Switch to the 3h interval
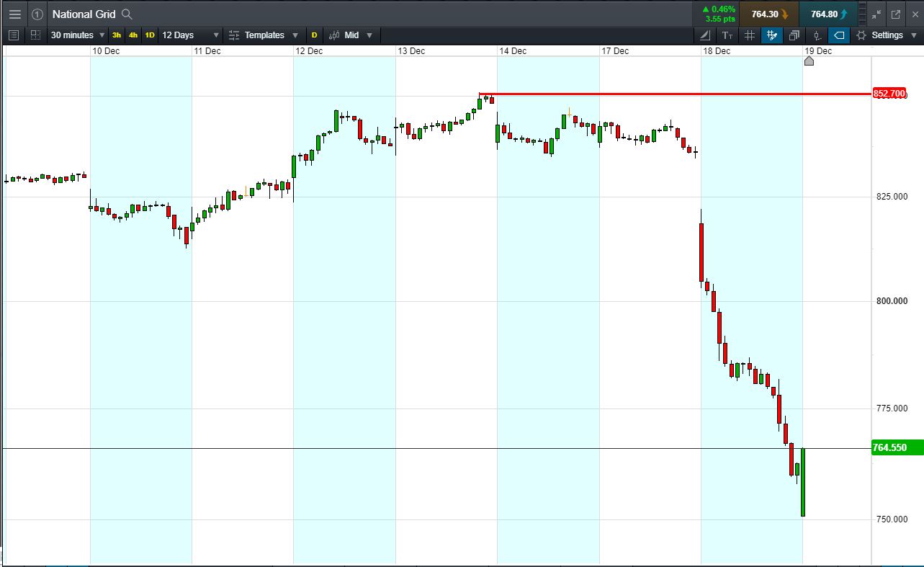The image size is (924, 567). pyautogui.click(x=117, y=35)
